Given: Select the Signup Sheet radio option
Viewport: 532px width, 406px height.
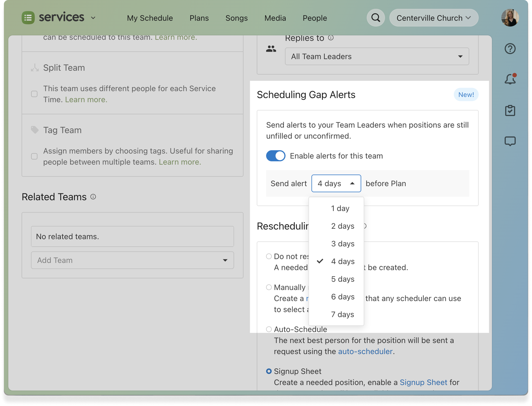Looking at the screenshot, I should tap(269, 371).
